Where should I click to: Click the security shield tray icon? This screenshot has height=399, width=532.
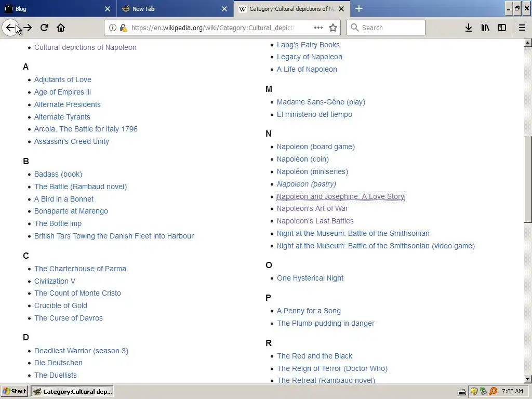[x=474, y=391]
